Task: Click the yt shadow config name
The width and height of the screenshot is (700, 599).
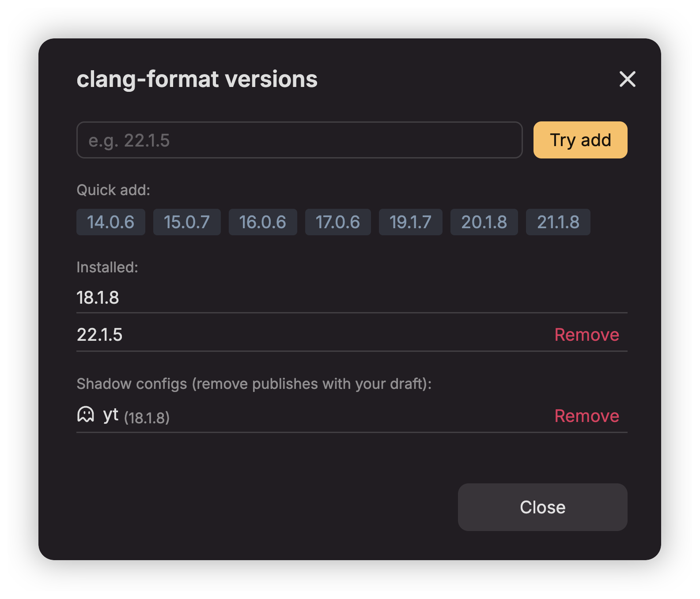Action: point(111,415)
